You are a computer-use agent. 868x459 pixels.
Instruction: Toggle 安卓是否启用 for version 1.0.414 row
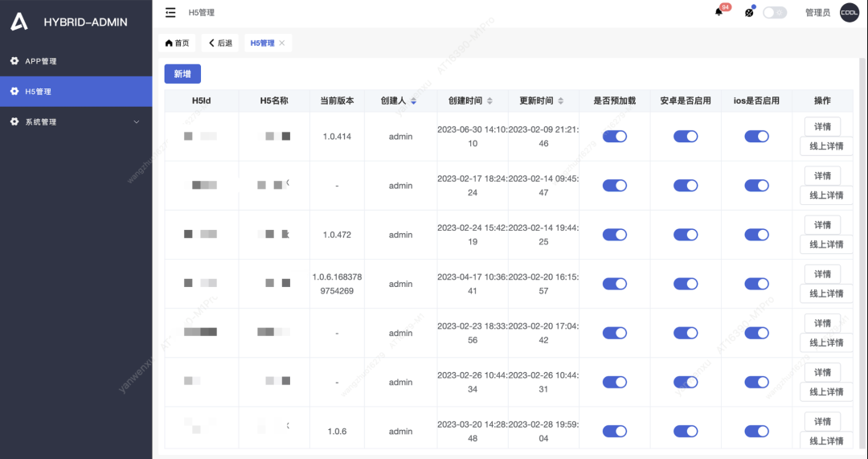pos(686,136)
